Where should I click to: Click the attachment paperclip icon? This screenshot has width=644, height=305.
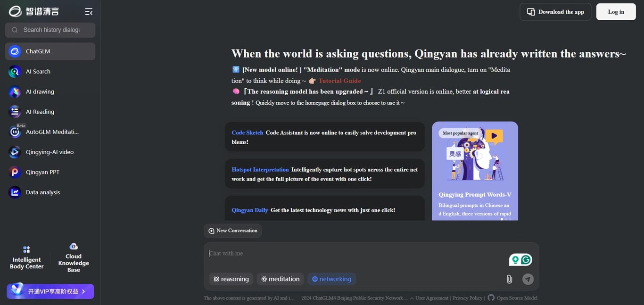coord(509,279)
